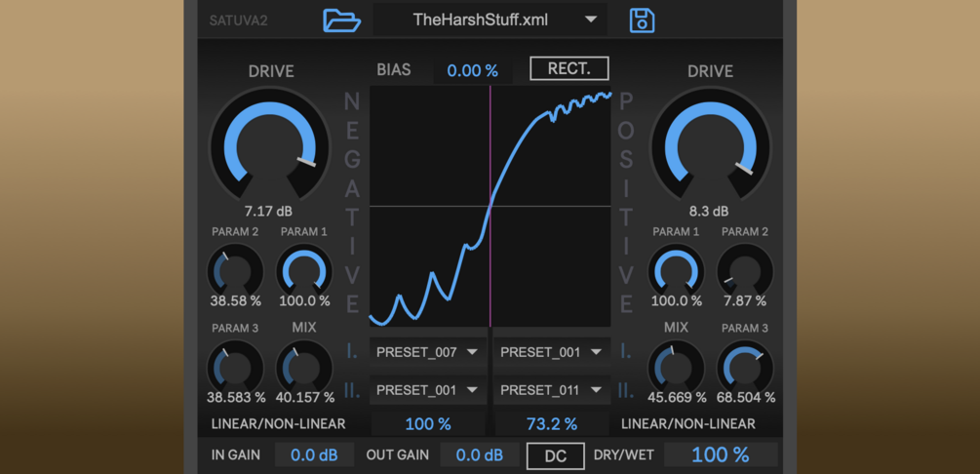
Task: Click positive linear/non-linear 73.2 % field
Action: (x=552, y=424)
